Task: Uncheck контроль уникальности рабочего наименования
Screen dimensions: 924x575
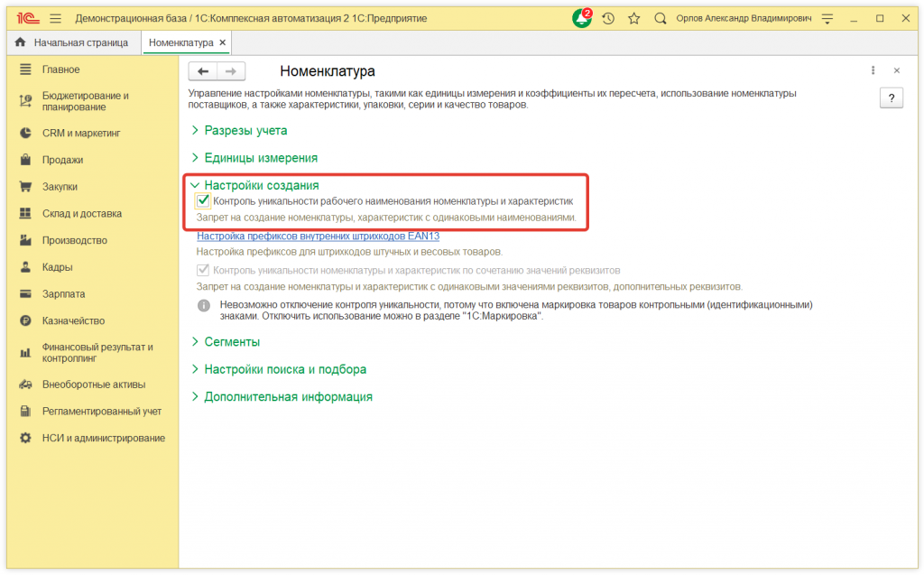Action: coord(203,200)
